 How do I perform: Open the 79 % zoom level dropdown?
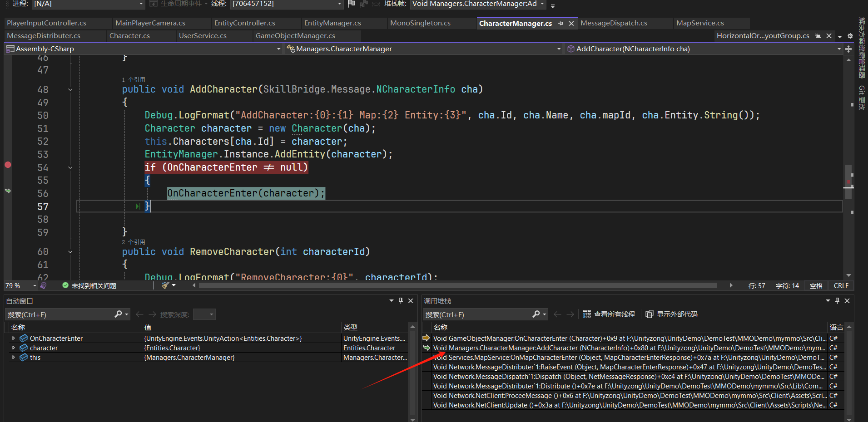[35, 286]
